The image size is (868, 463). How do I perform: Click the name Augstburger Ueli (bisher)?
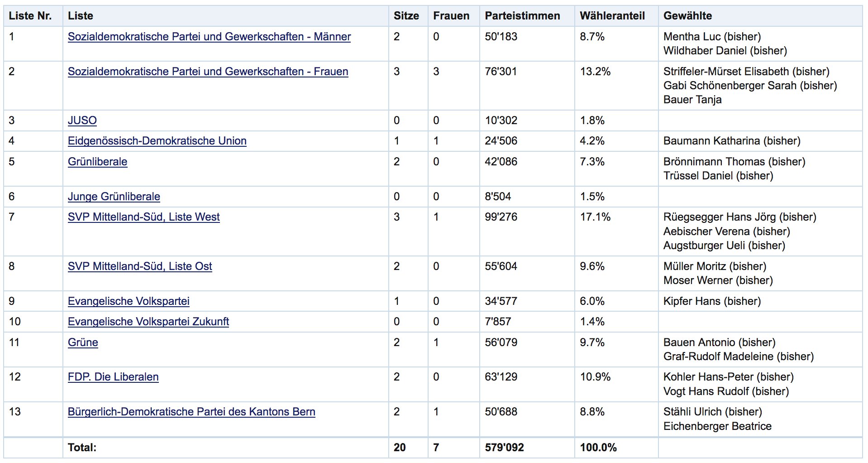[725, 246]
